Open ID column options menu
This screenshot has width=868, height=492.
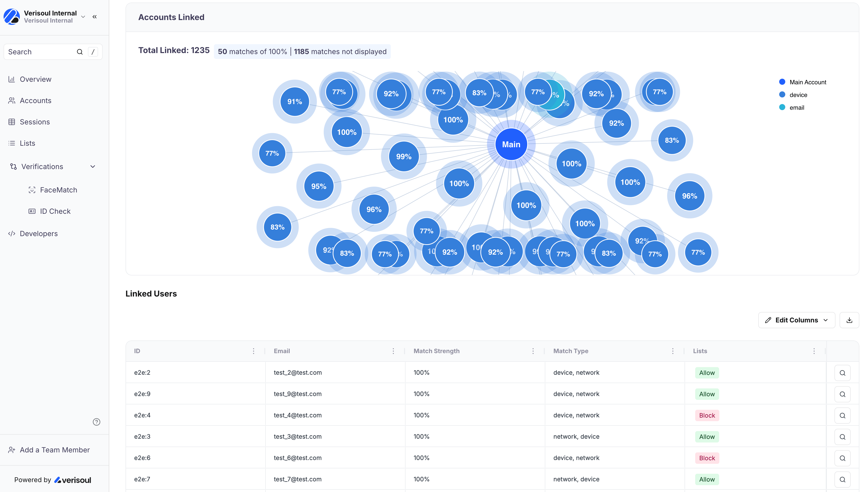(x=253, y=351)
